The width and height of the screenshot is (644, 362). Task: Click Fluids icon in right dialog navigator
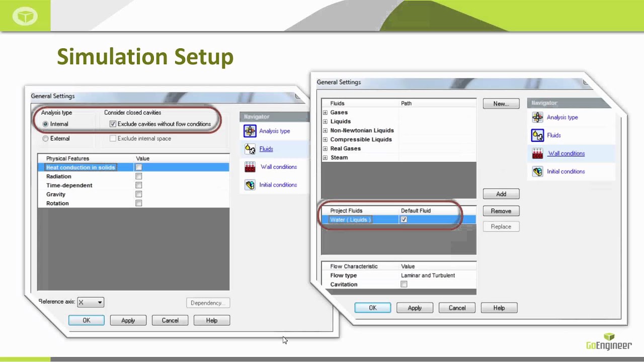(538, 135)
